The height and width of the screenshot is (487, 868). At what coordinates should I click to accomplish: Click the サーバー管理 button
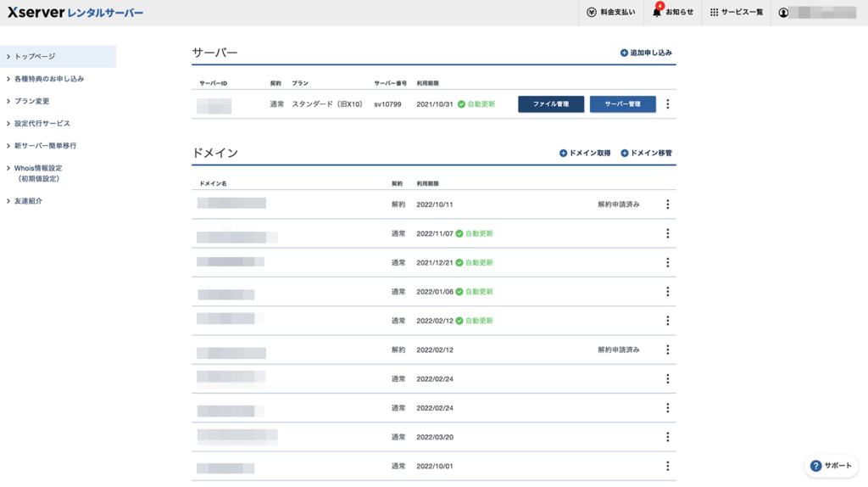(622, 104)
